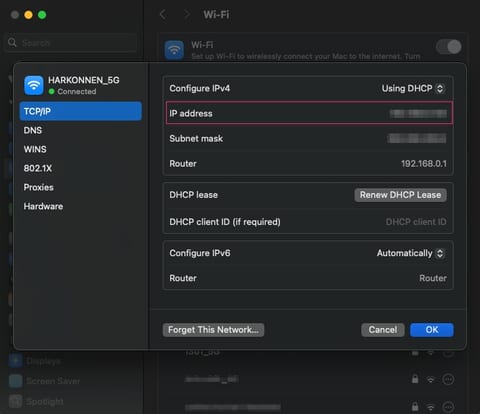Confirm settings with the OK button
The height and width of the screenshot is (414, 480).
pos(432,330)
